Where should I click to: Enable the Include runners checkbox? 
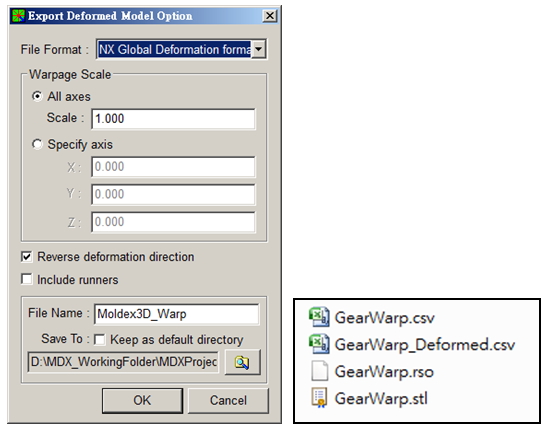(27, 279)
